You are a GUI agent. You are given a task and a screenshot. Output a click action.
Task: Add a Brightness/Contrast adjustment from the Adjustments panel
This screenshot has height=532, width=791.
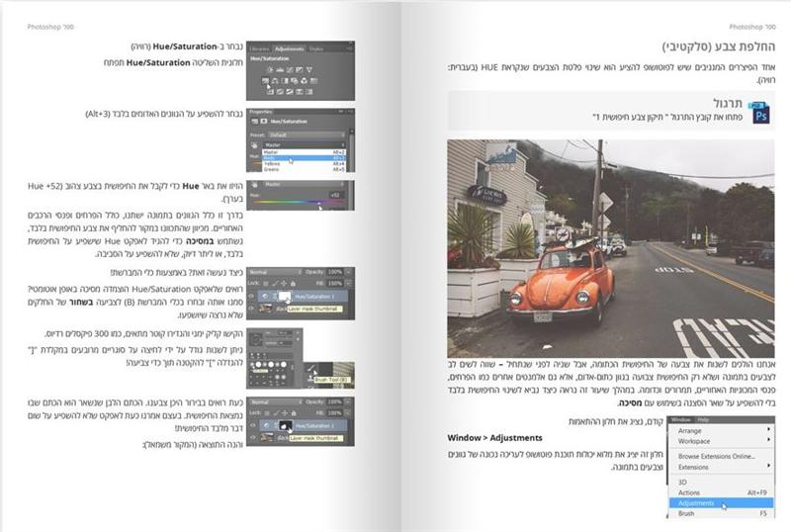pos(270,69)
